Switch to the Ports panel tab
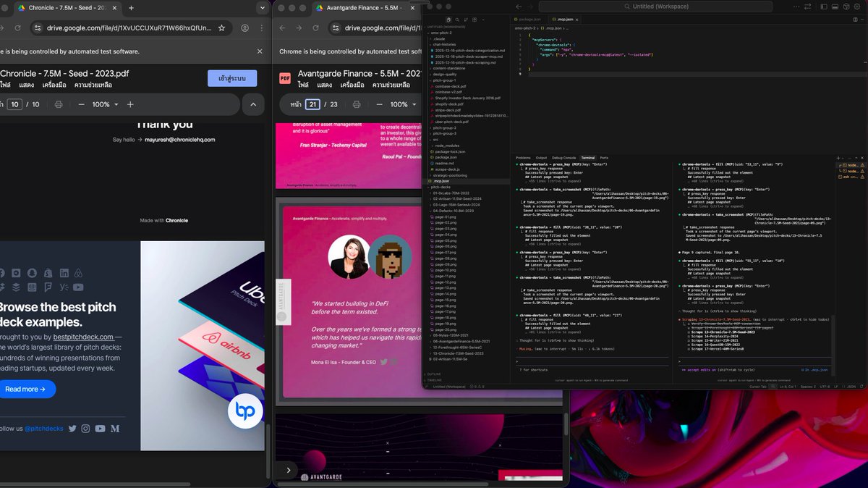 click(x=604, y=157)
